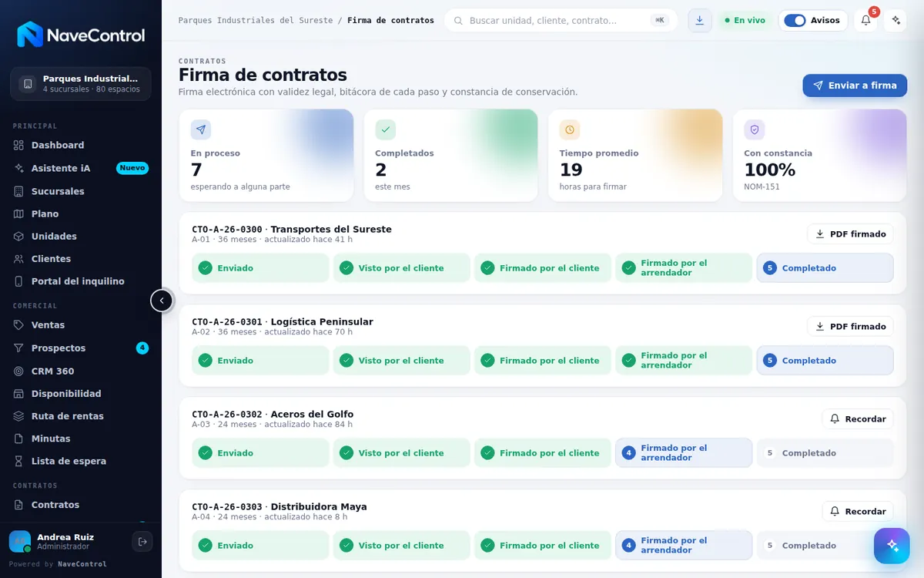Click the Lista de espera hourglass icon

pyautogui.click(x=19, y=461)
